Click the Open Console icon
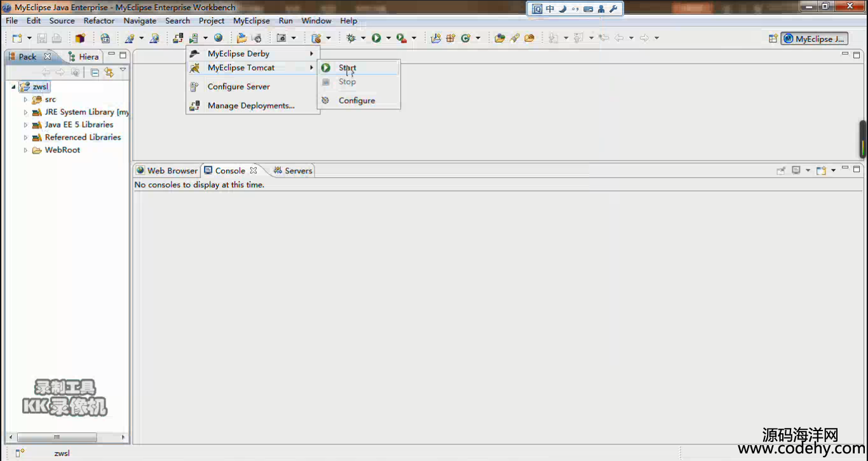Image resolution: width=868 pixels, height=461 pixels. click(821, 170)
